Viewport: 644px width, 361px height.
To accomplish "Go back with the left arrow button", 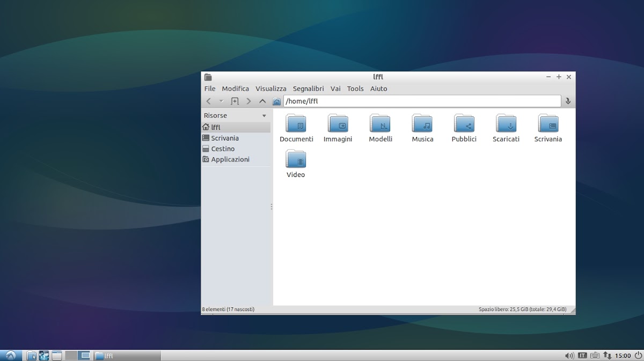I will [209, 101].
